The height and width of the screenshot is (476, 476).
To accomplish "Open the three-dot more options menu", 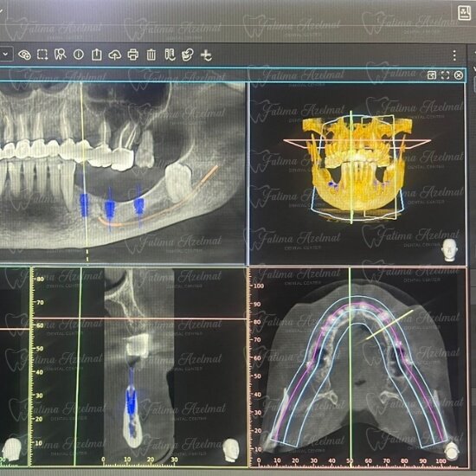I will coord(454,55).
